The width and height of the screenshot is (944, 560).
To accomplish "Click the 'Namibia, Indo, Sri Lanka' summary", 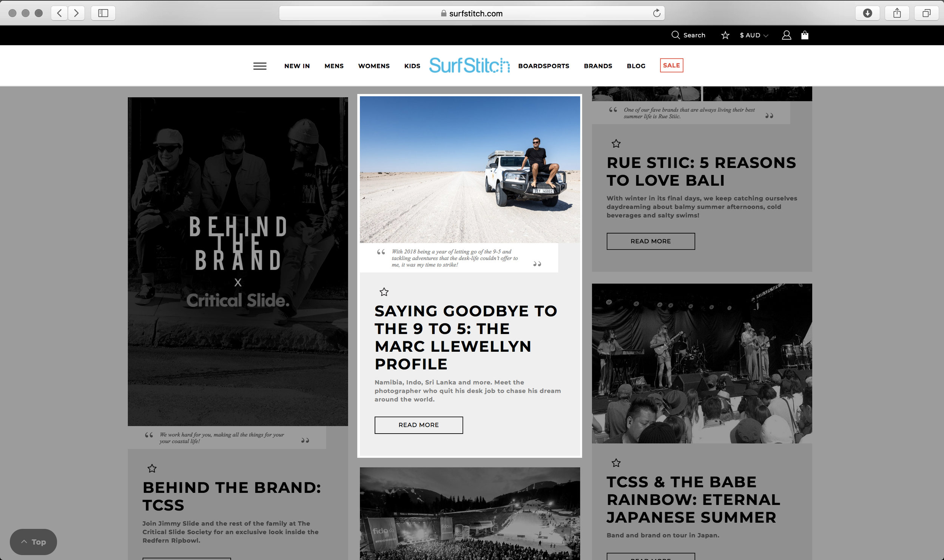I will tap(467, 391).
